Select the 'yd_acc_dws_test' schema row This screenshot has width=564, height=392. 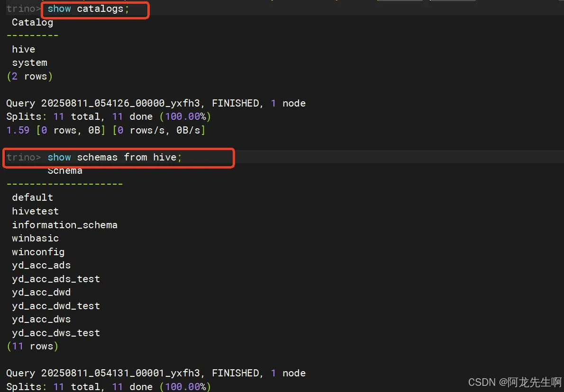pyautogui.click(x=56, y=333)
